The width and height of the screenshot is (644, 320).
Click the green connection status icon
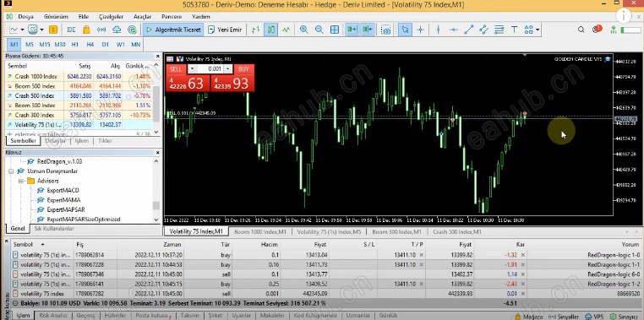(x=614, y=30)
